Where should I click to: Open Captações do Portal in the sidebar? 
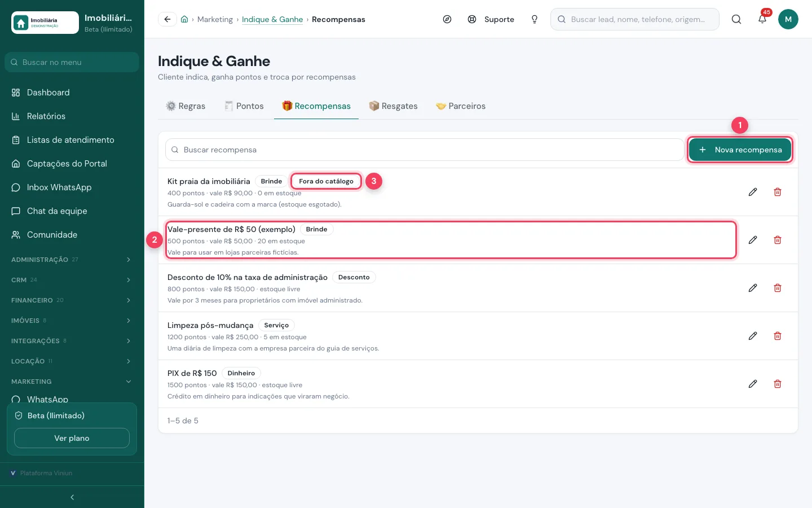72,164
